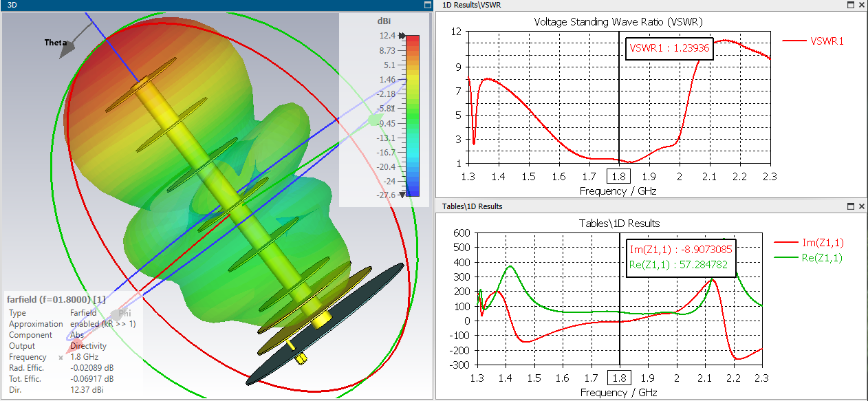Maximize the 1D Results\VSWR pane
This screenshot has width=868, height=401.
pyautogui.click(x=850, y=5)
